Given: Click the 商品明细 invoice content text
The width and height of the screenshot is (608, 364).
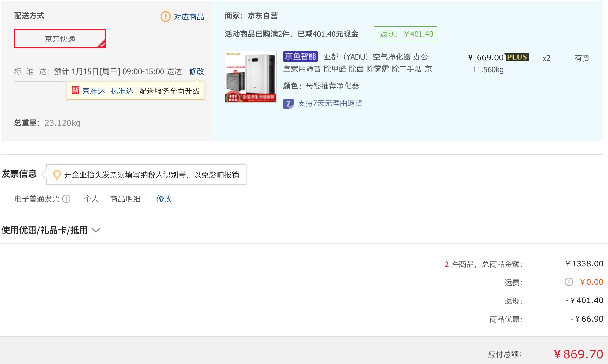Looking at the screenshot, I should click(x=125, y=199).
